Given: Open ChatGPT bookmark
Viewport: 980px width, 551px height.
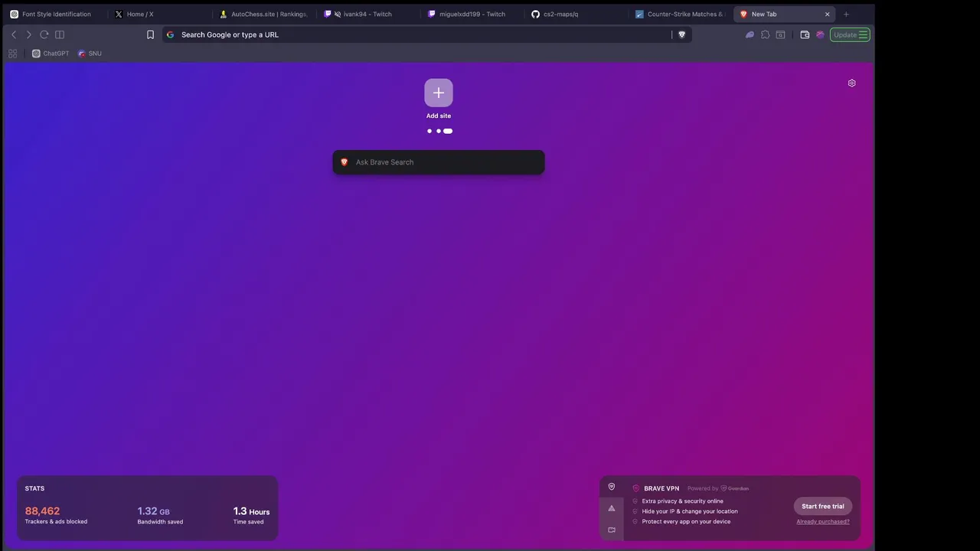Looking at the screenshot, I should (51, 54).
